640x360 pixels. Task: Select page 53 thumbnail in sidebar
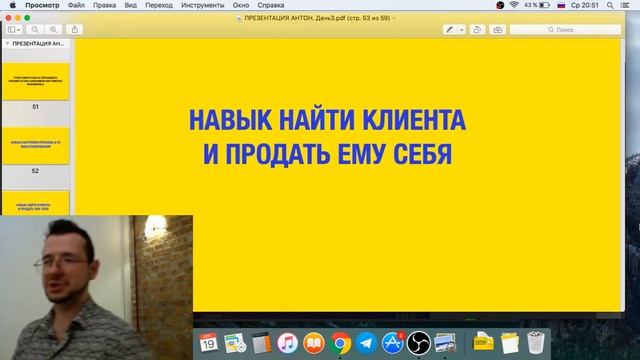36,203
